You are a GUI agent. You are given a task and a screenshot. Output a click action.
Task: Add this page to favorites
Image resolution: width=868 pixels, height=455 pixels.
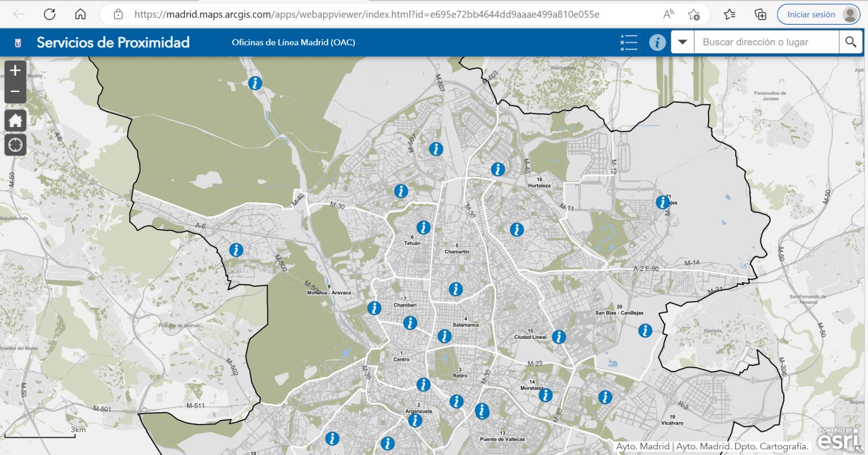point(694,14)
